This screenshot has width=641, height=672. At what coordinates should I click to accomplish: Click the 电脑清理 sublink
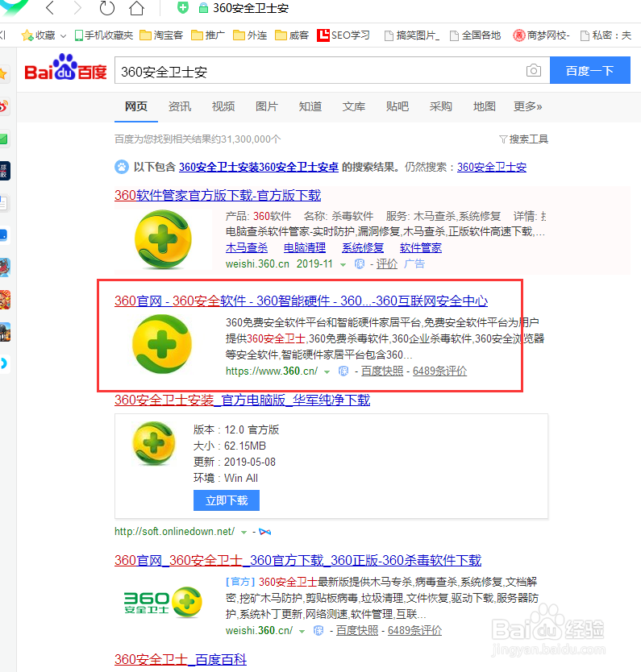[305, 247]
